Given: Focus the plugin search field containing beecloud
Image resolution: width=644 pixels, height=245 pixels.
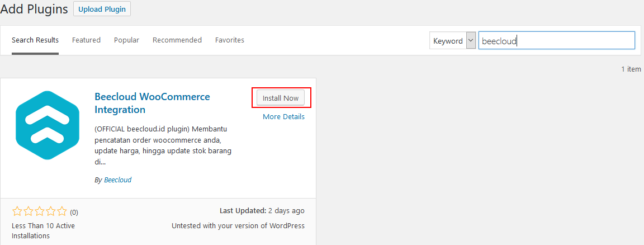Looking at the screenshot, I should point(557,41).
